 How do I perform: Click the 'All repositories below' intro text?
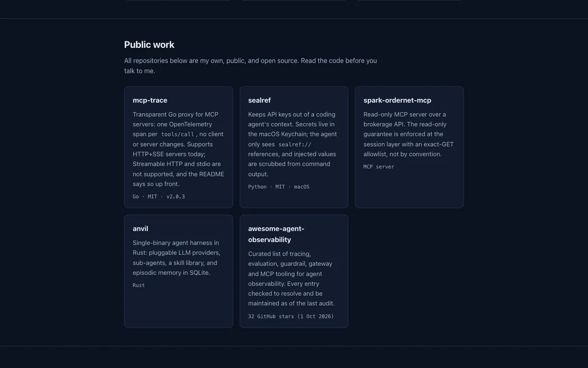(250, 66)
